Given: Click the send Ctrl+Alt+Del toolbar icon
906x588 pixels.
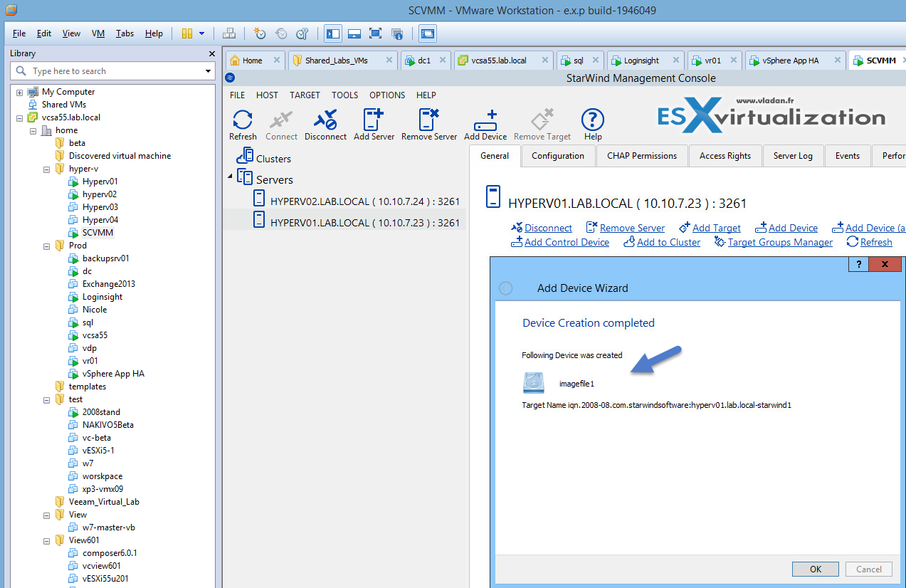Looking at the screenshot, I should 228,33.
